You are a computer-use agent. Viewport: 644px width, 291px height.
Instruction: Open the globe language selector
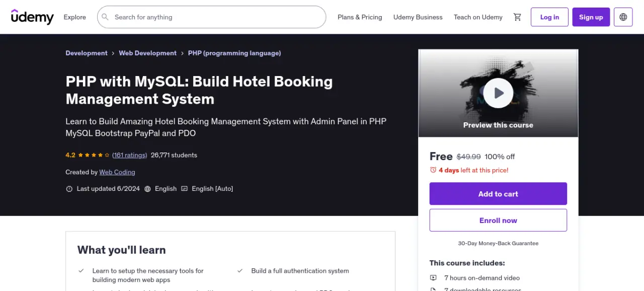623,17
